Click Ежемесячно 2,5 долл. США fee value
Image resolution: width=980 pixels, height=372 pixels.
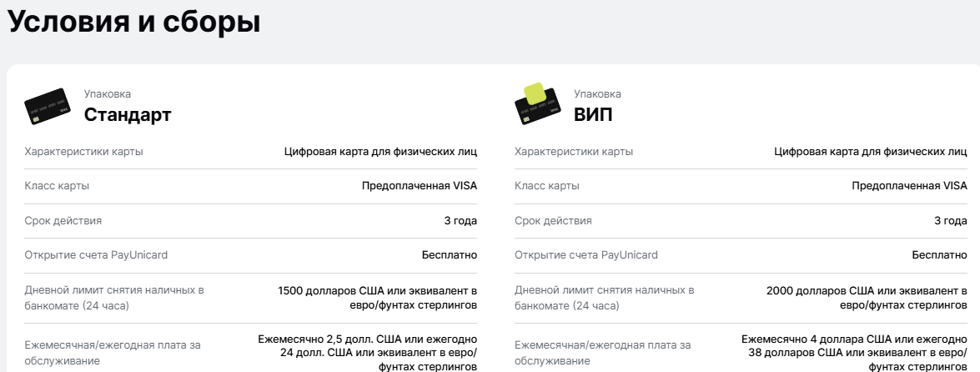click(368, 353)
